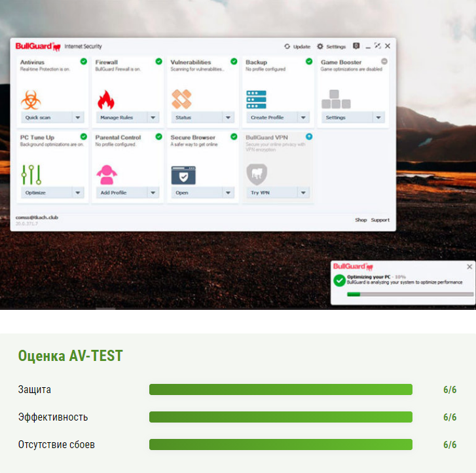
Task: Click the Support link
Action: tap(380, 220)
